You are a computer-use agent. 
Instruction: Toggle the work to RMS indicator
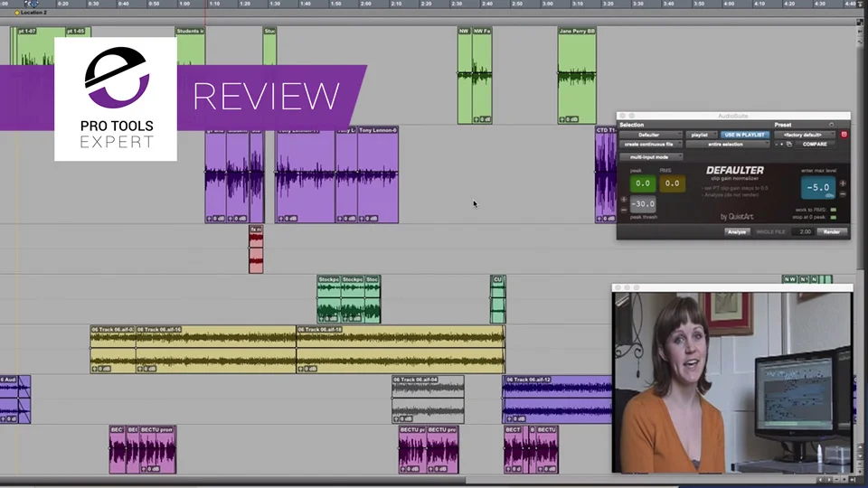pyautogui.click(x=833, y=211)
